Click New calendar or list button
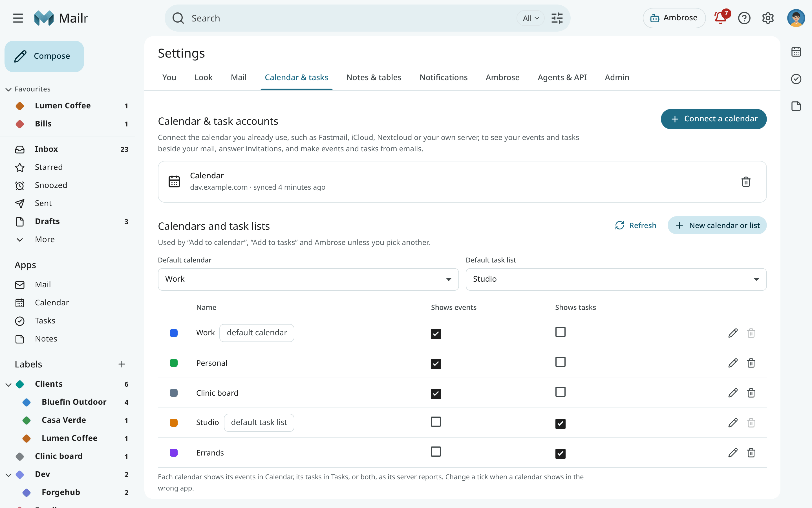 click(x=717, y=225)
